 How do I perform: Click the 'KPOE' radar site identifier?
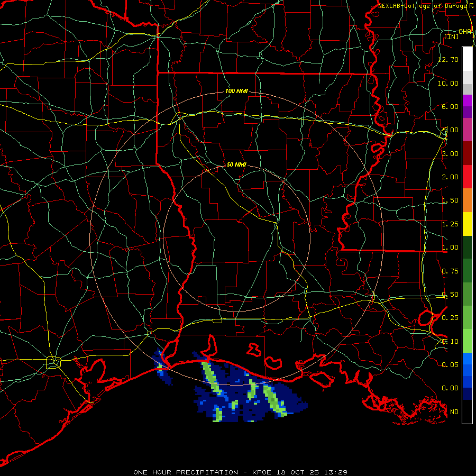pos(263,472)
